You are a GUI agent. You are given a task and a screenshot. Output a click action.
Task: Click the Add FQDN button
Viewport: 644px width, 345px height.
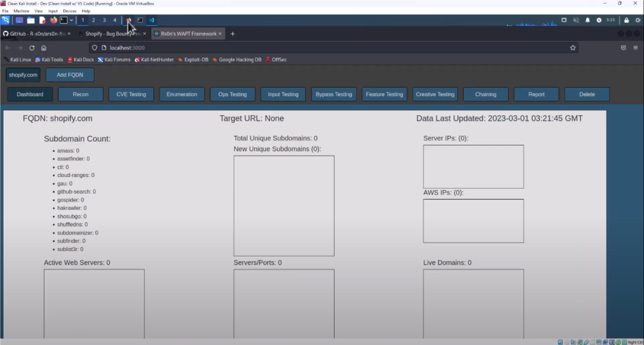pyautogui.click(x=70, y=75)
